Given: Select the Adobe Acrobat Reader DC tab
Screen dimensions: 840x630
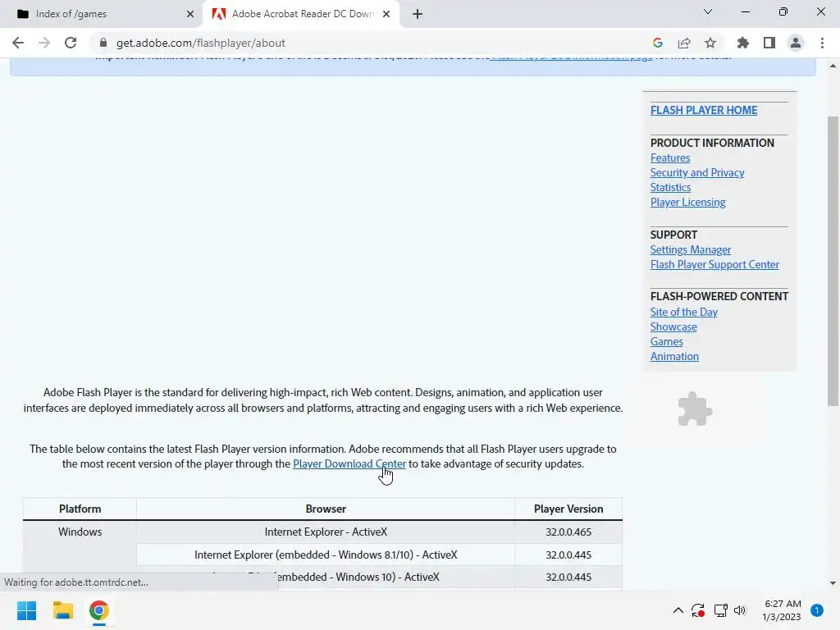Looking at the screenshot, I should [x=300, y=14].
